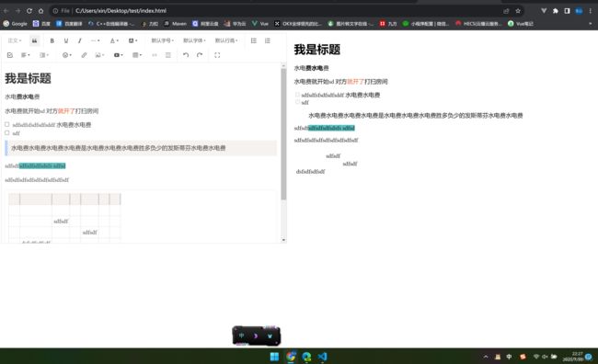Insert a to-do checkbox list item
Image resolution: width=598 pixels, height=364 pixels.
pos(10,55)
